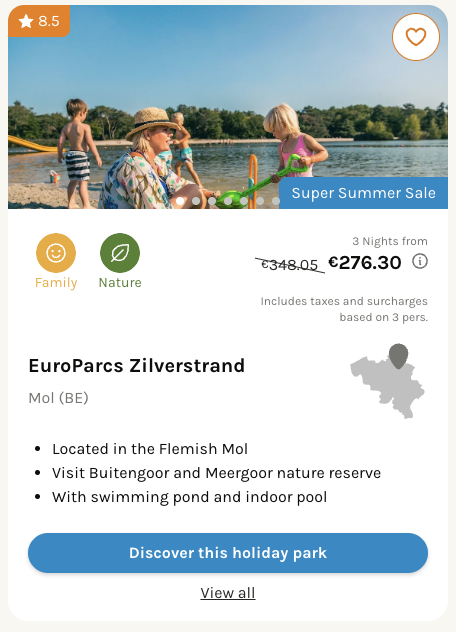Image resolution: width=456 pixels, height=632 pixels.
Task: Add park to favorites with heart icon
Action: [x=416, y=37]
